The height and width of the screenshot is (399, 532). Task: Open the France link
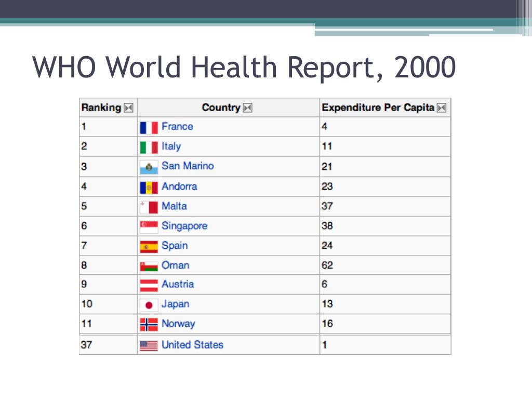178,127
